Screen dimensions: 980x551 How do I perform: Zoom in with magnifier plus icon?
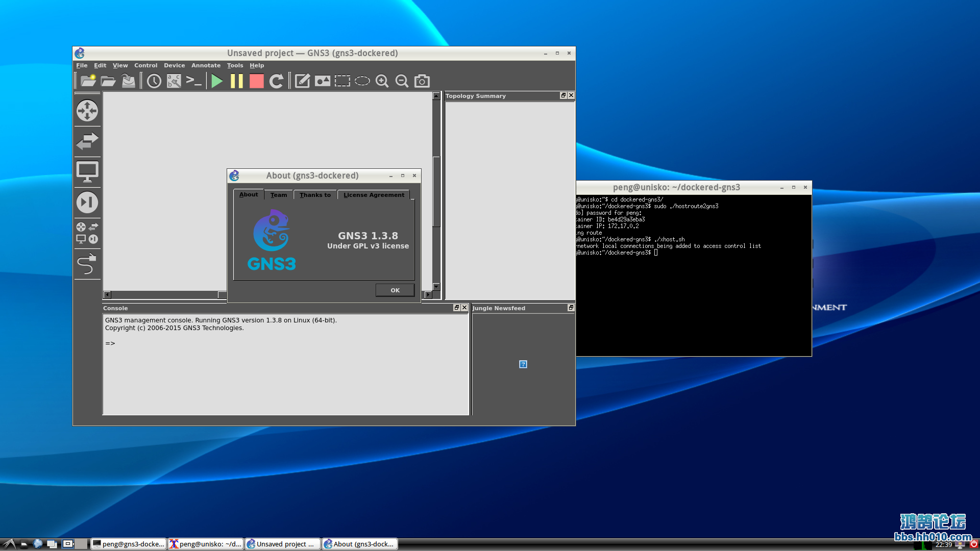(x=382, y=81)
